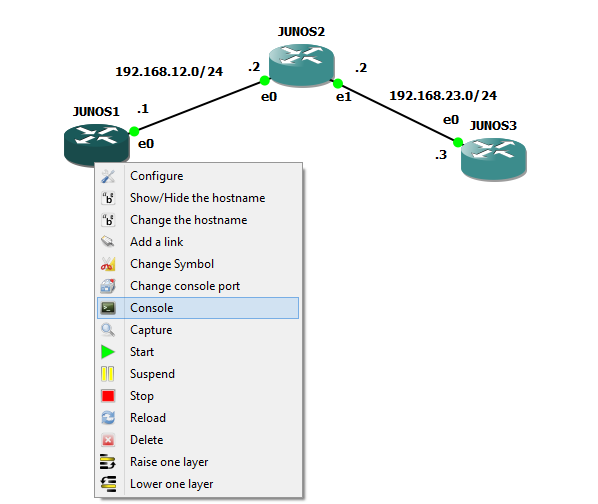The image size is (598, 504).
Task: Click the Reload refresh arrows icon
Action: coord(108,418)
